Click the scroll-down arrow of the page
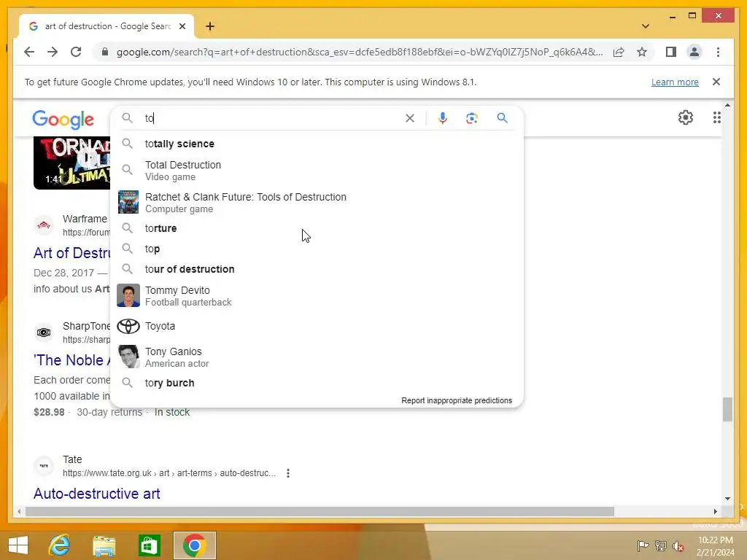The height and width of the screenshot is (560, 747). [x=727, y=499]
